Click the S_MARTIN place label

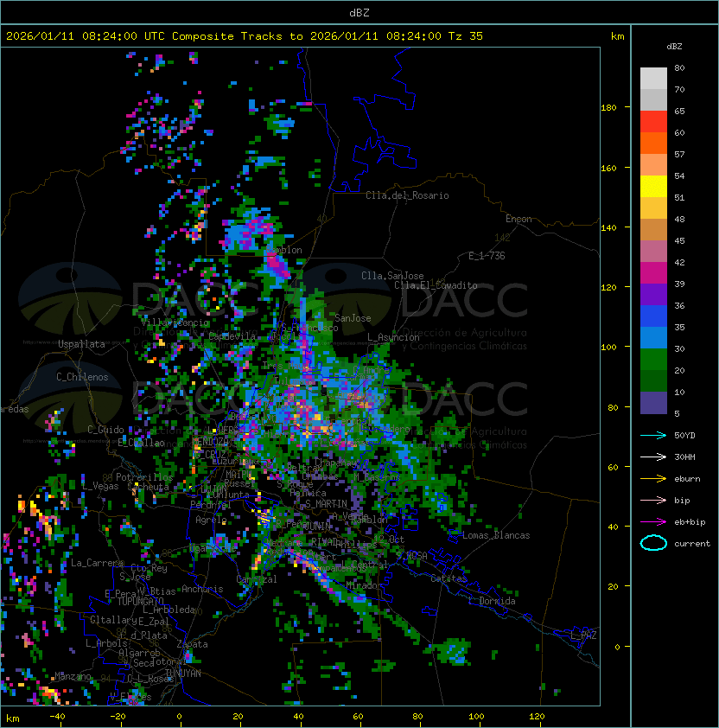point(326,504)
